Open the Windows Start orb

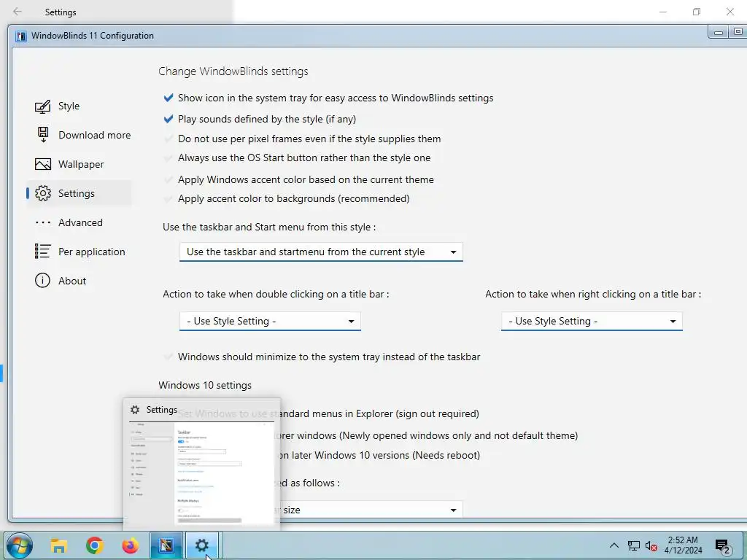[20, 545]
